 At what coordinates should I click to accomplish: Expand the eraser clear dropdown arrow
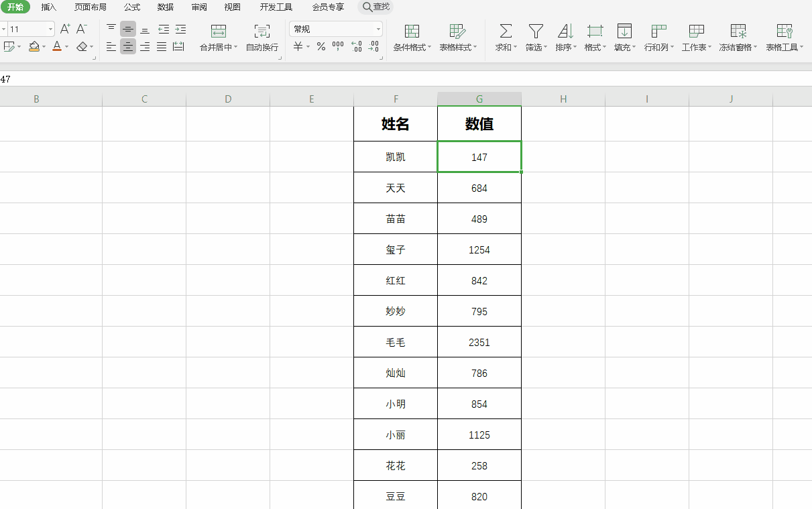coord(92,47)
